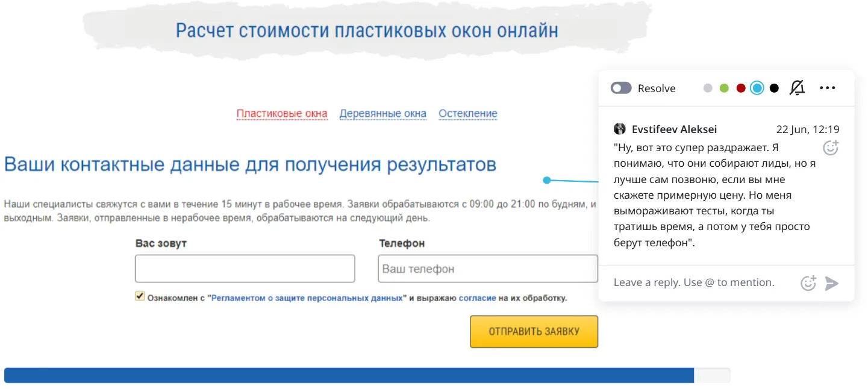Select the gray comment color

(708, 89)
